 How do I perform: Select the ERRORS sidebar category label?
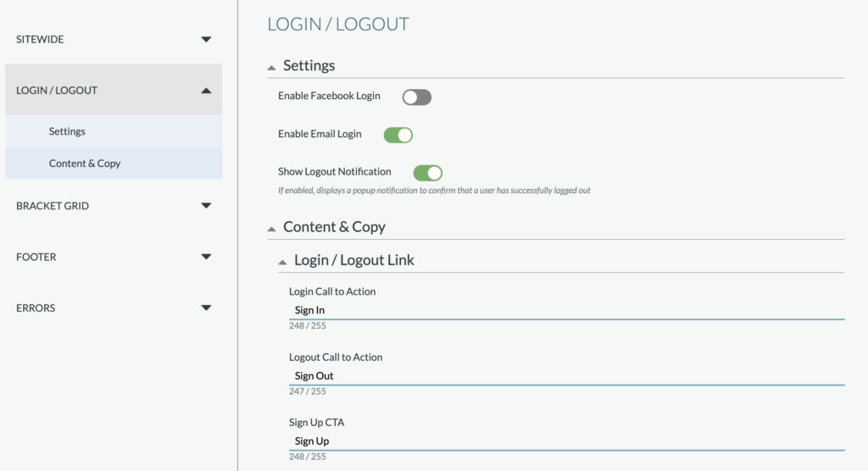(x=36, y=308)
